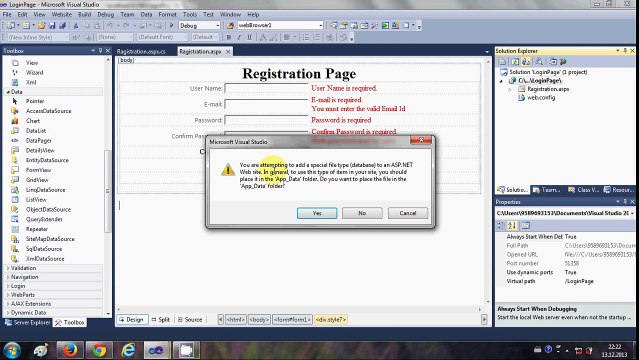Switch to Registration.aspx.cs tab

point(141,51)
